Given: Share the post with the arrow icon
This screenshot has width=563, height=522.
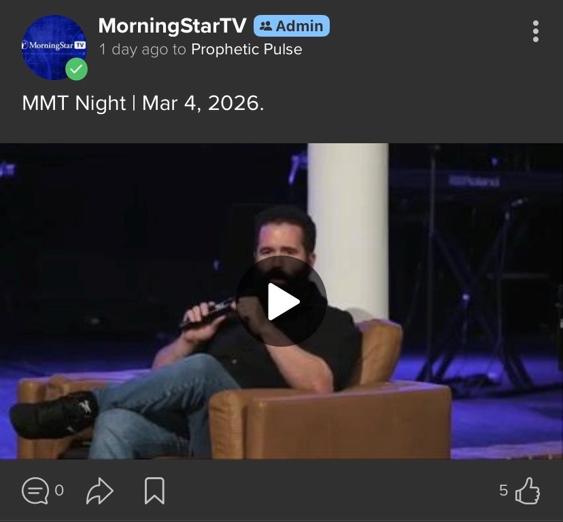Looking at the screenshot, I should (x=99, y=490).
